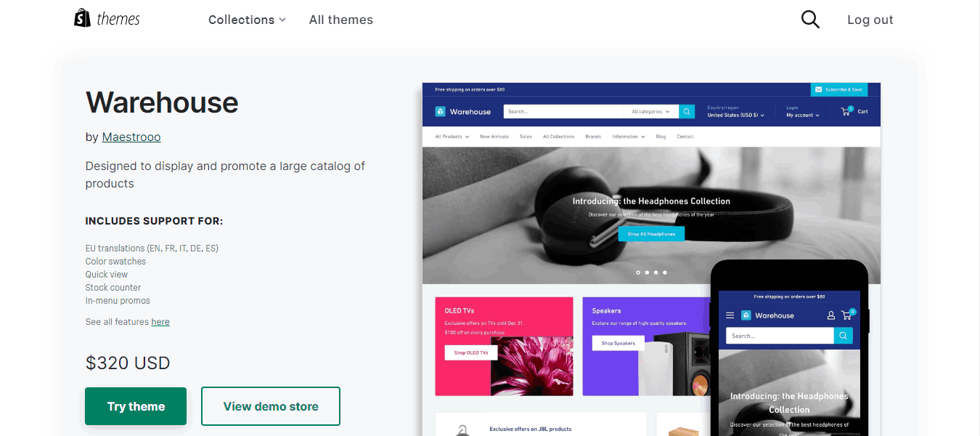The height and width of the screenshot is (436, 980).
Task: Expand the My account dropdown in preview
Action: 803,115
